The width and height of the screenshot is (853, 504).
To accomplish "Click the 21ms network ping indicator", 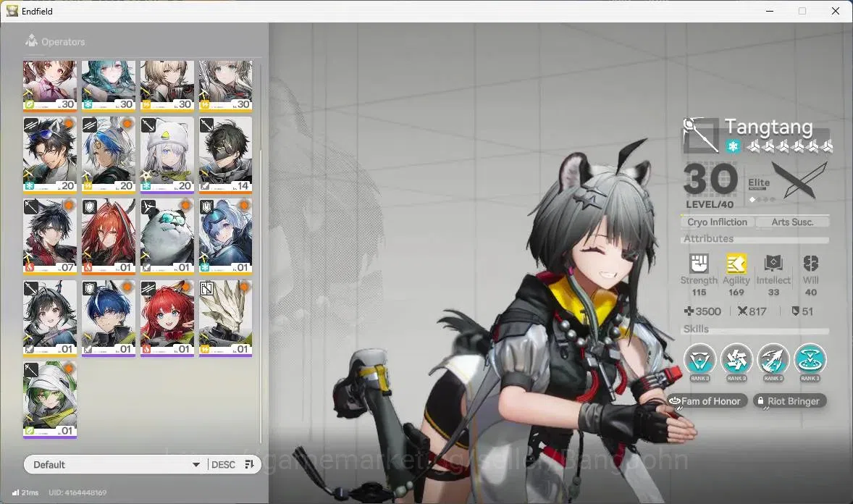I will (x=25, y=492).
